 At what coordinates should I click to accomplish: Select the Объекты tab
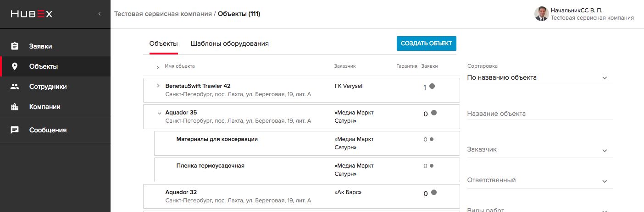[x=164, y=44]
